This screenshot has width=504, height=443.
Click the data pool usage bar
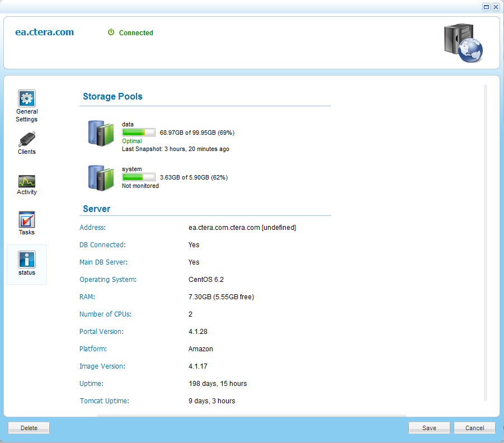coord(139,133)
